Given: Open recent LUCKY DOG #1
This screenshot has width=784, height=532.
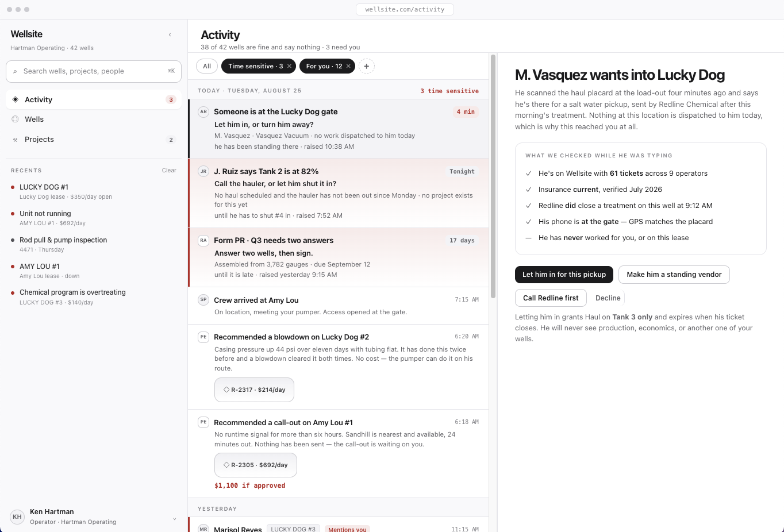Looking at the screenshot, I should point(94,191).
